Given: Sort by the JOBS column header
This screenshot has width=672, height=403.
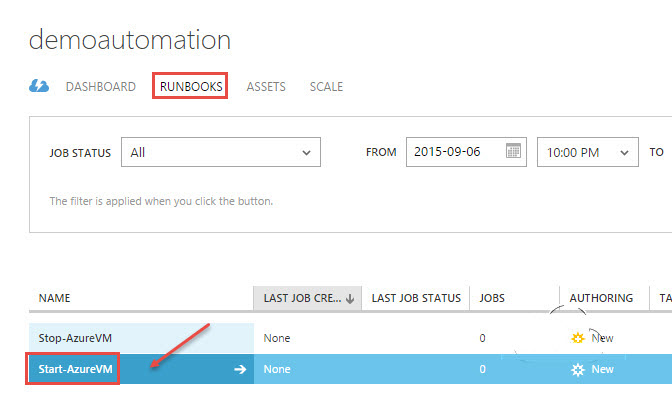Looking at the screenshot, I should point(492,298).
